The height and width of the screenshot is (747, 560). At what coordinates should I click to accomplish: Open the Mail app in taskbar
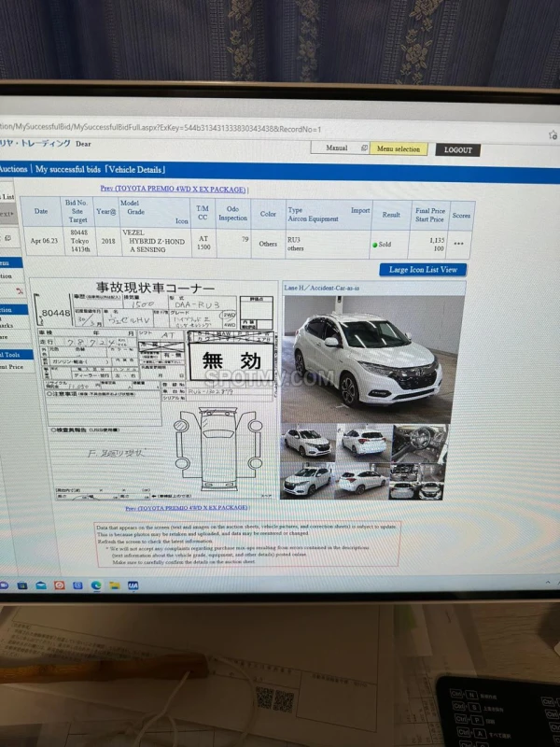(41, 585)
